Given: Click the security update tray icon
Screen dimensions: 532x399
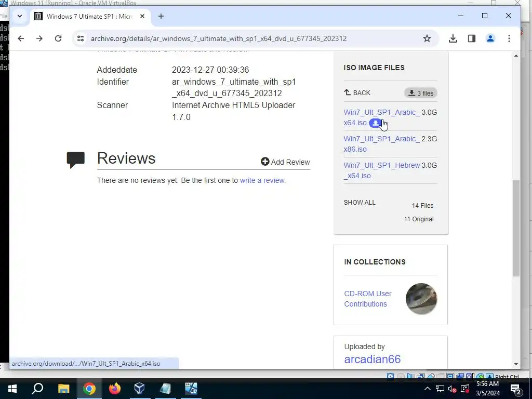Looking at the screenshot, I should [x=465, y=389].
